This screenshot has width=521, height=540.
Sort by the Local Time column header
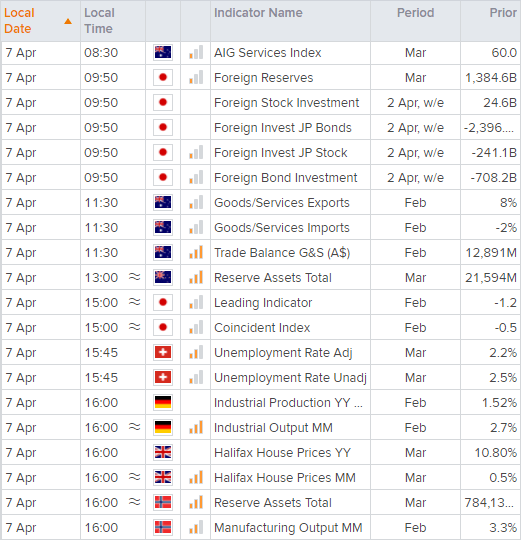(100, 21)
